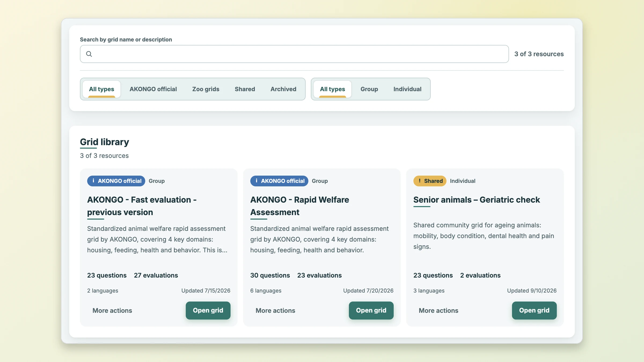Click the Grid library heading
This screenshot has width=644, height=362.
pos(104,142)
